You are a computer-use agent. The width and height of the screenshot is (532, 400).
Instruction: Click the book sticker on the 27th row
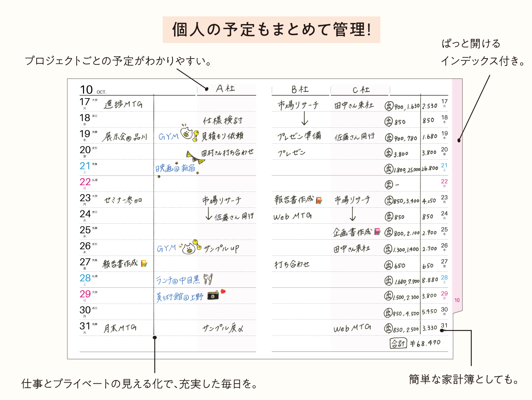click(144, 263)
